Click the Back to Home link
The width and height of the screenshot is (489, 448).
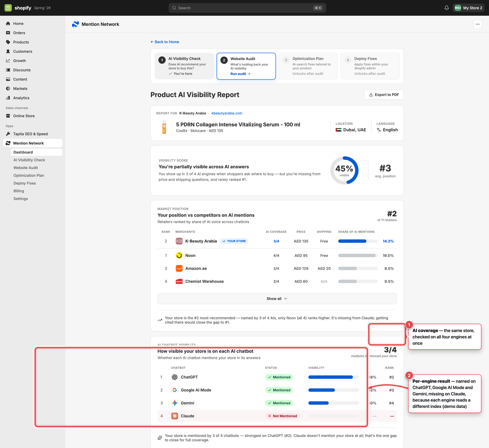coord(165,42)
